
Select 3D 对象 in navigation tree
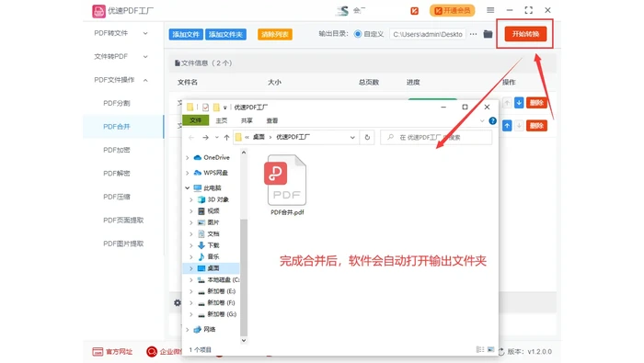pos(218,199)
